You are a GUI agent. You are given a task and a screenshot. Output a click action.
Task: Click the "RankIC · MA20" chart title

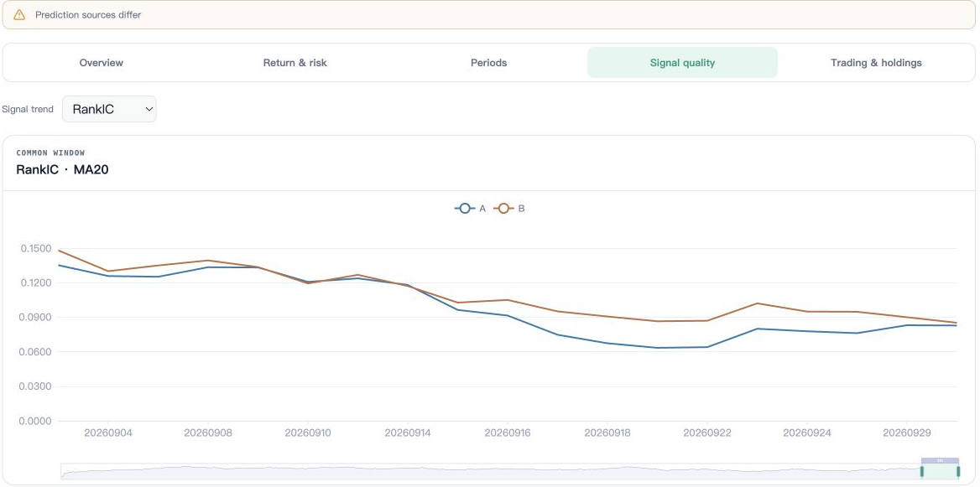tap(62, 169)
